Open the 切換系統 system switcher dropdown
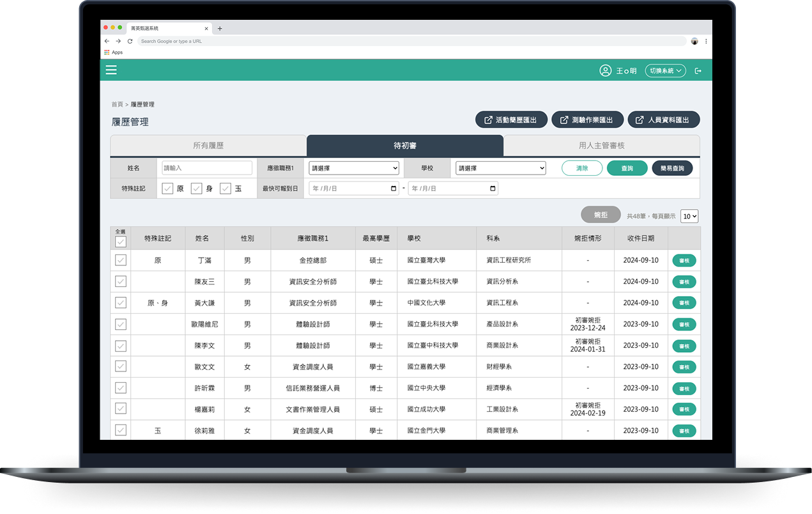The image size is (812, 514). (x=665, y=71)
